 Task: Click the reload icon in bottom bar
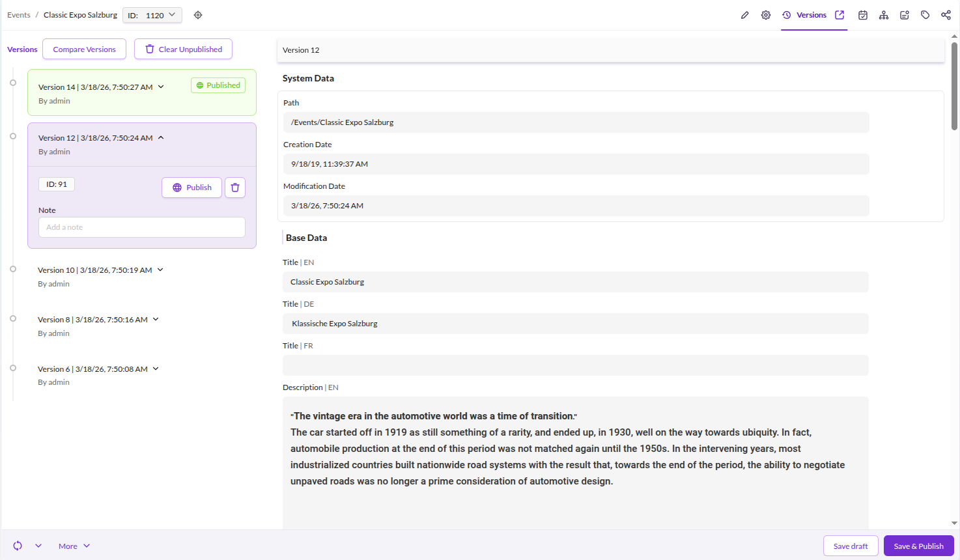pyautogui.click(x=18, y=546)
